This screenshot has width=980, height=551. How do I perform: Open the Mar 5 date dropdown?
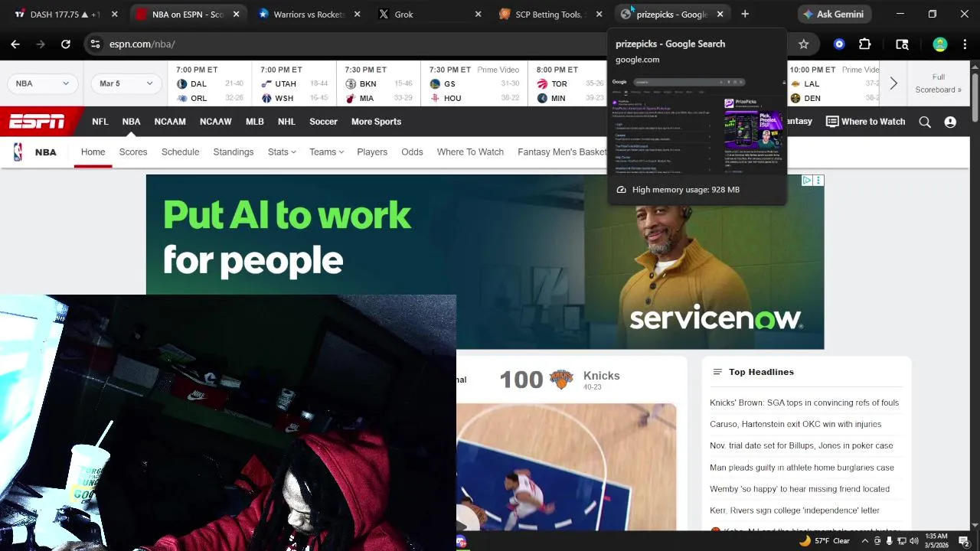126,83
